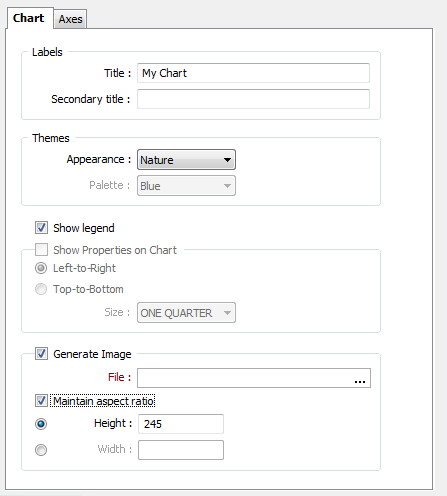
Task: Select the Height radio button
Action: [x=41, y=424]
